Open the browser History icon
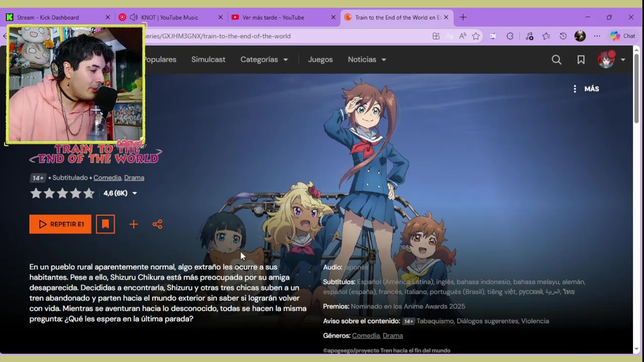644x362 pixels. [x=563, y=36]
